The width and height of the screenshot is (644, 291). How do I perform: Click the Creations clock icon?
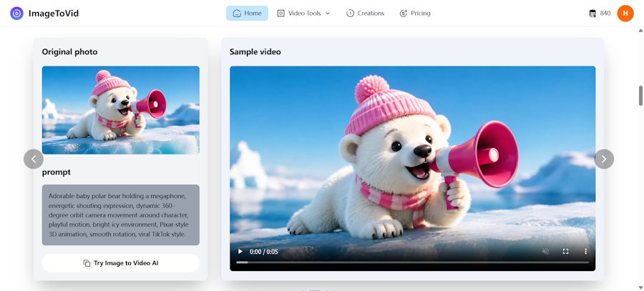pyautogui.click(x=350, y=14)
